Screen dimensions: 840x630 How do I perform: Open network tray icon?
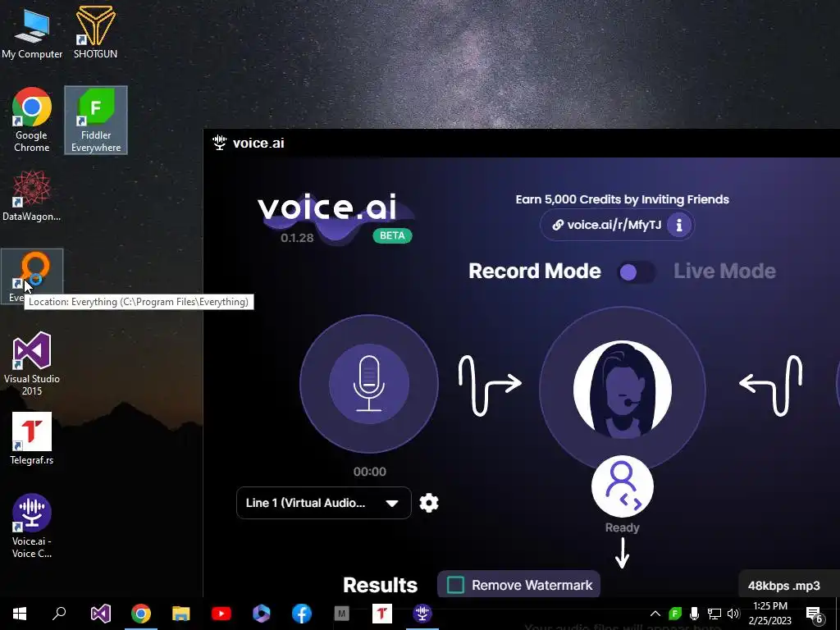714,614
